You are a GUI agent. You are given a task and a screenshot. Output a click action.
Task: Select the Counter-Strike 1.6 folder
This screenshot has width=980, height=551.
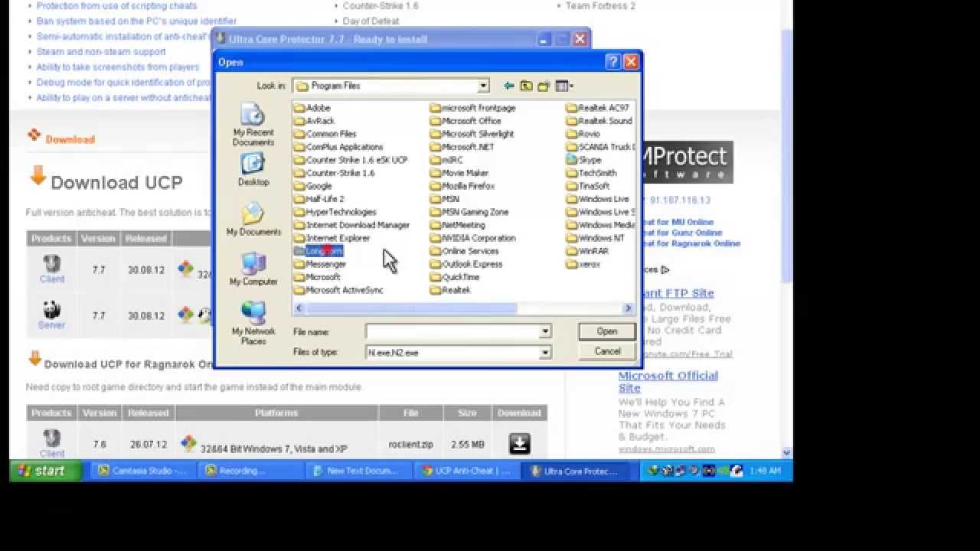click(335, 173)
